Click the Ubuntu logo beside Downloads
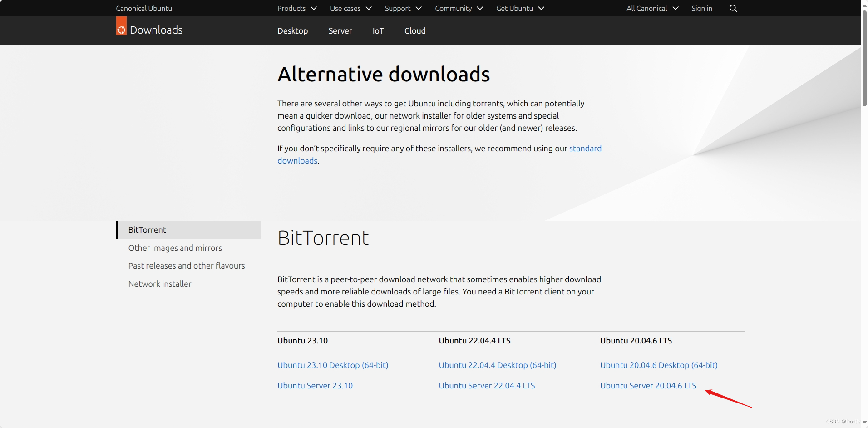The image size is (868, 428). pos(121,26)
